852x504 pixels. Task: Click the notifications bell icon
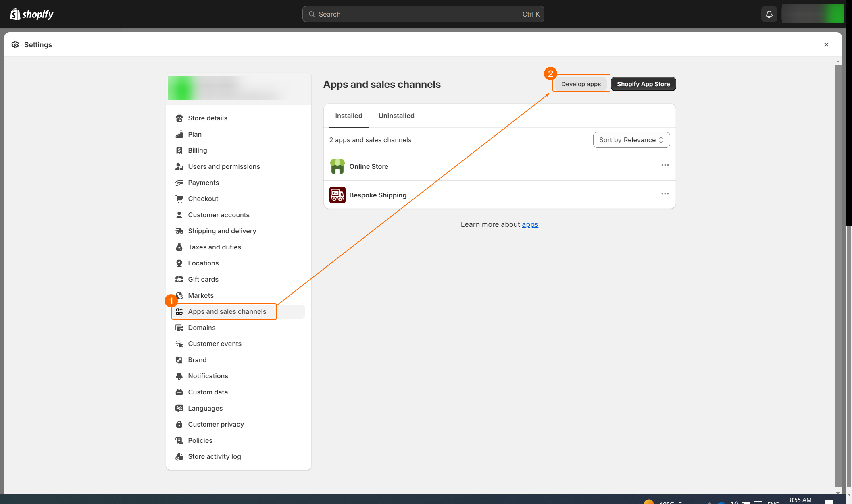[769, 15]
